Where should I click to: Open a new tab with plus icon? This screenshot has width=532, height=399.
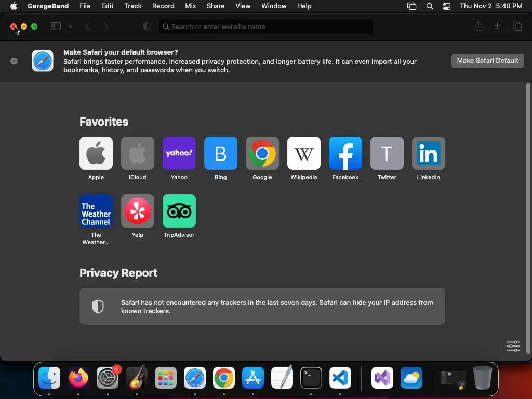[497, 26]
